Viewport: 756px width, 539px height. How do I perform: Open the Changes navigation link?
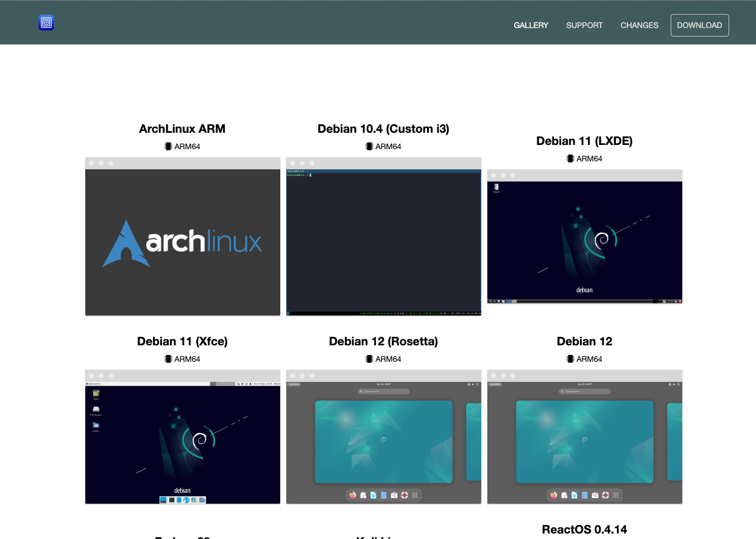[639, 25]
